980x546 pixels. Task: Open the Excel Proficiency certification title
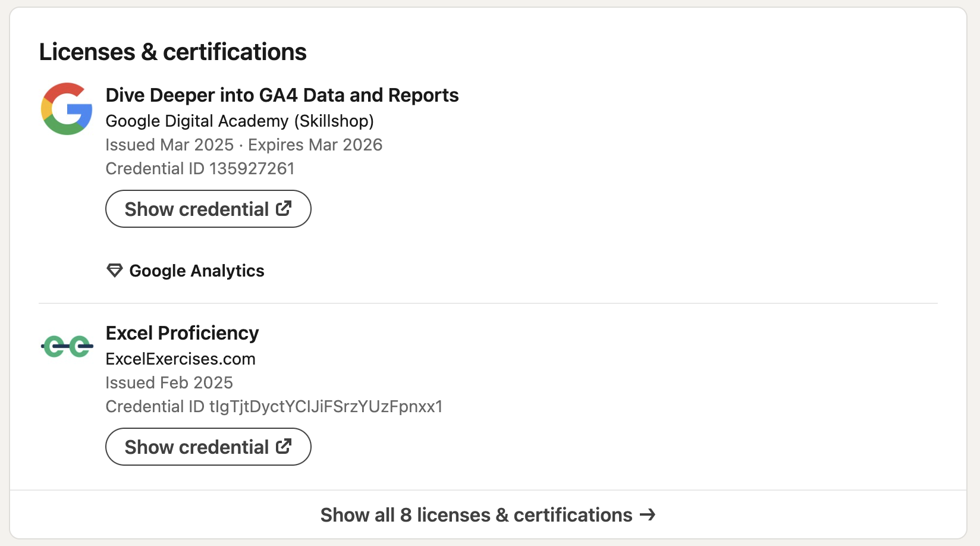182,333
